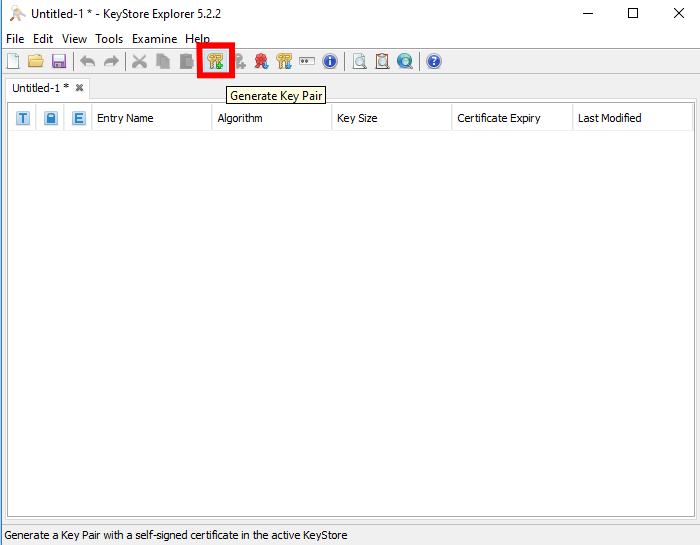Sort by the Entry Name column header
Screen dimensions: 700x545
(x=151, y=118)
